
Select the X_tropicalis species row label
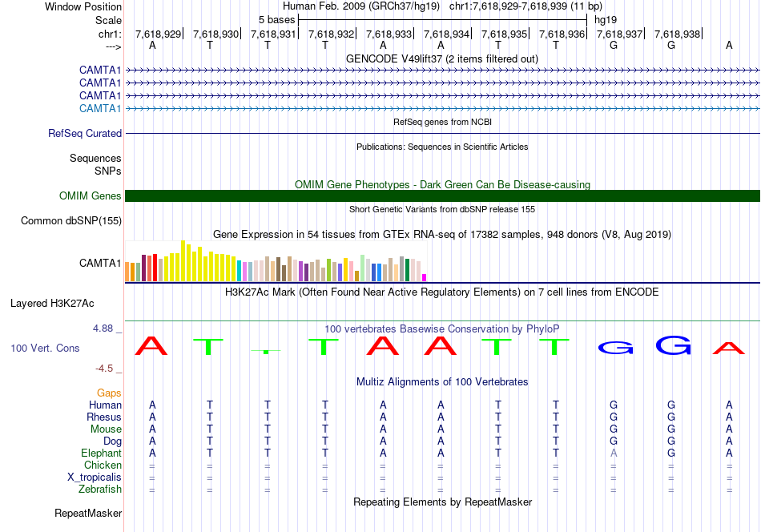pyautogui.click(x=95, y=478)
